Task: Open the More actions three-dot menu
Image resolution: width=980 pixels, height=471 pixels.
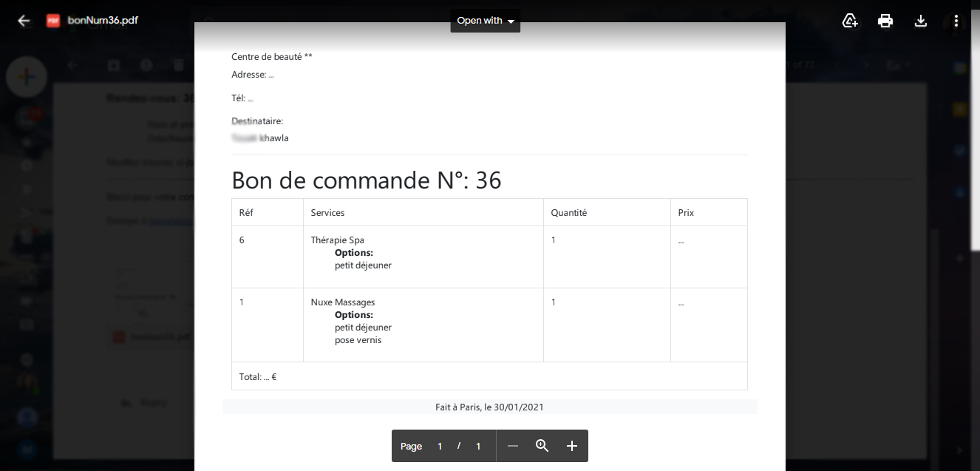Action: (956, 20)
